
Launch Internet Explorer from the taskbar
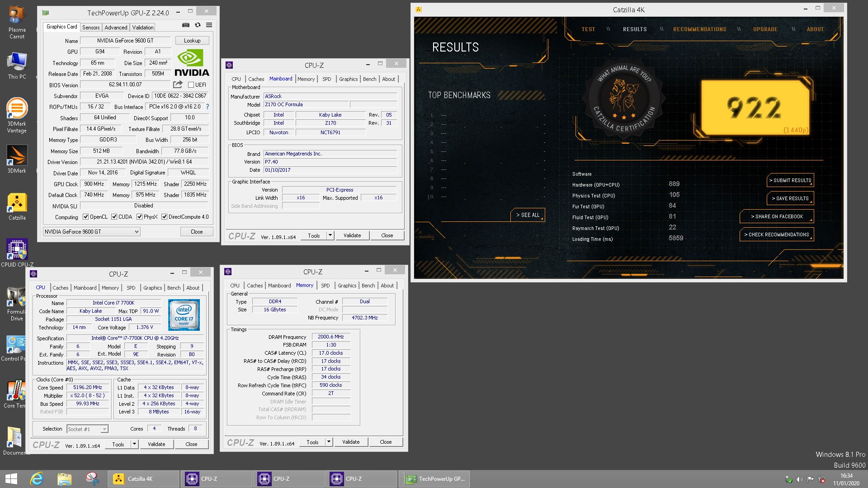pyautogui.click(x=37, y=479)
